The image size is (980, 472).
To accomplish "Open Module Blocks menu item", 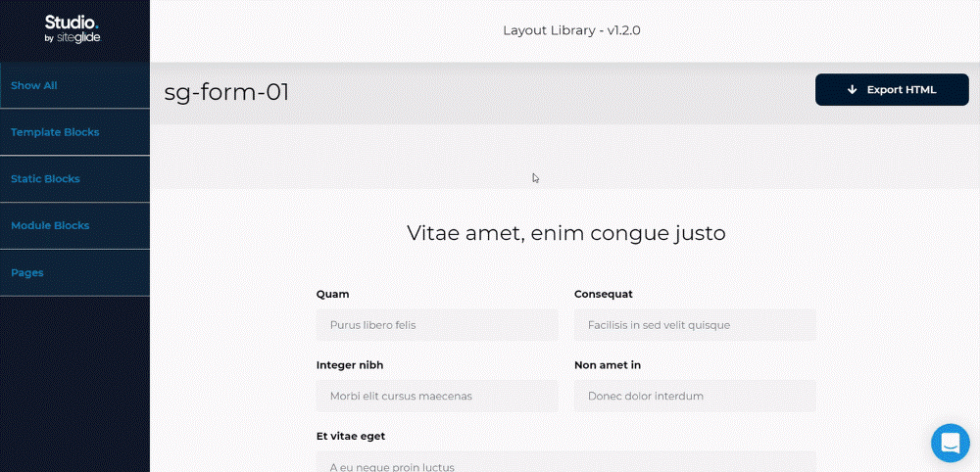I will [75, 226].
